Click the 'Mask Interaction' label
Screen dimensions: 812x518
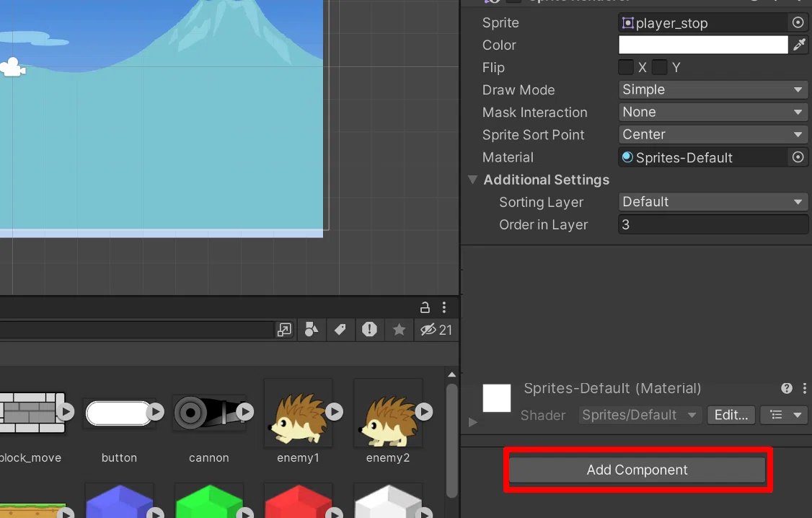coord(534,113)
